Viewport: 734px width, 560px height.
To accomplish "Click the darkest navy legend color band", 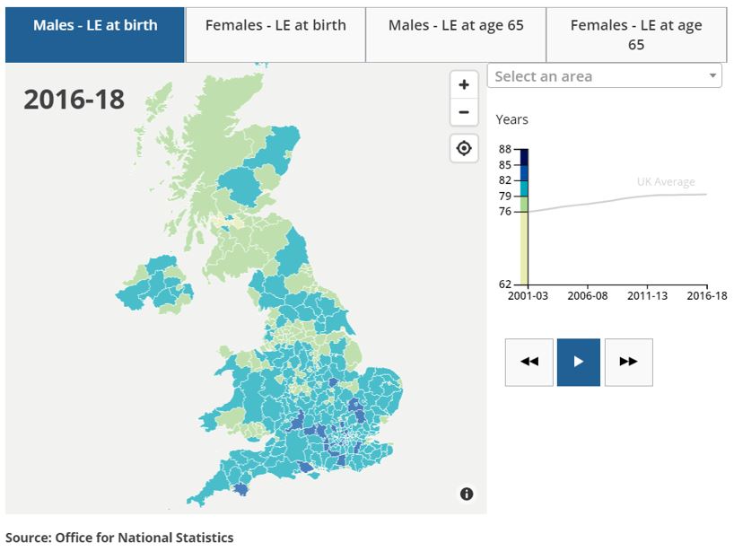I will pos(524,156).
